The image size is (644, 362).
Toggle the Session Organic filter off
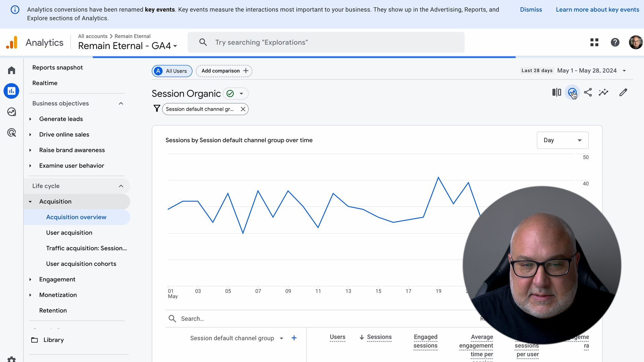[x=229, y=93]
